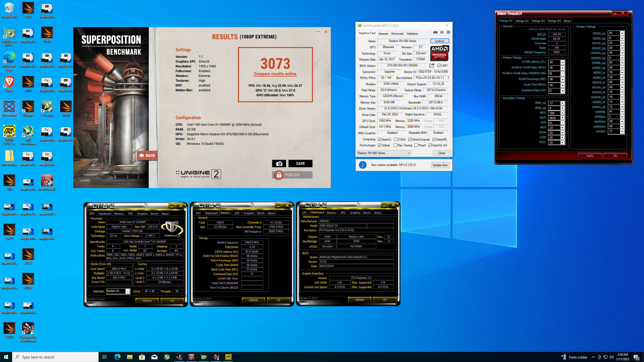Click the Lookup button in GPU-Z
The image size is (644, 362).
pos(439,41)
